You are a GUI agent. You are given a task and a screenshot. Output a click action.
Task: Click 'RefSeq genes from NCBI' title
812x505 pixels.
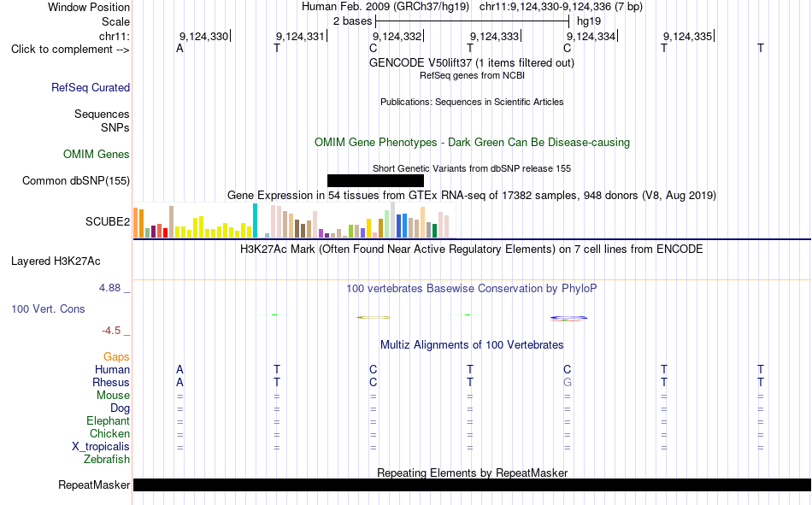coord(473,75)
